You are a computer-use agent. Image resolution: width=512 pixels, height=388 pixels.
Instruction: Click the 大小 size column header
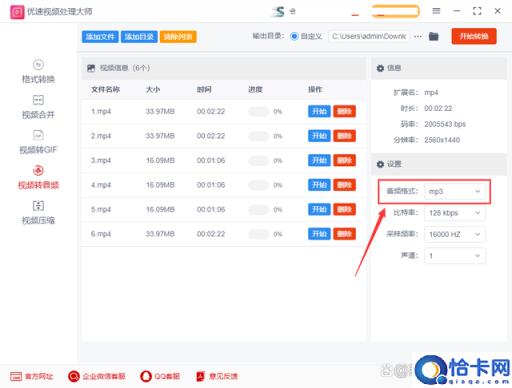click(x=153, y=89)
